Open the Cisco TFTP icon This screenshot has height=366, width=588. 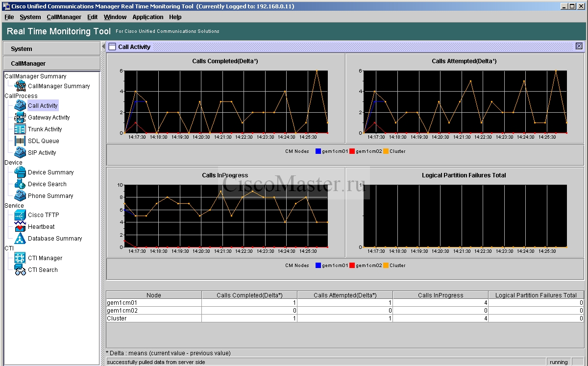pos(20,215)
